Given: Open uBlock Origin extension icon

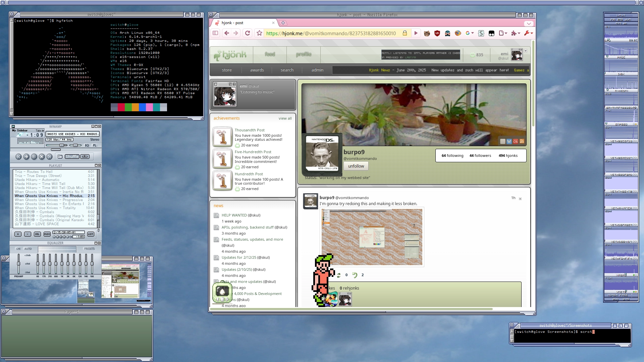Looking at the screenshot, I should point(437,33).
